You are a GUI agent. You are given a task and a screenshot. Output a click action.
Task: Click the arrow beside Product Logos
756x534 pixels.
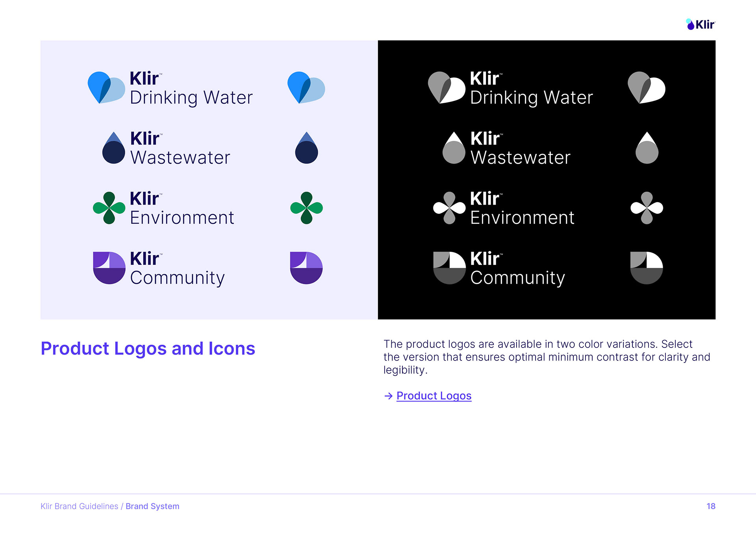pos(388,396)
